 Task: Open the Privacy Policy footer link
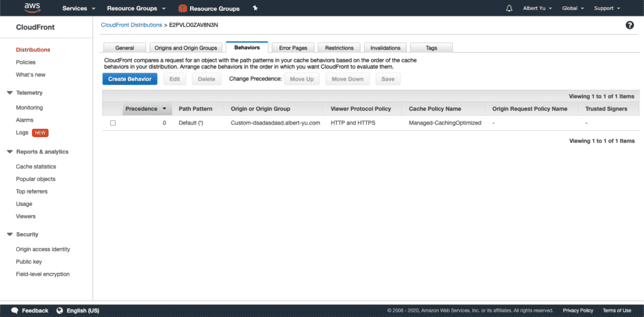click(578, 311)
